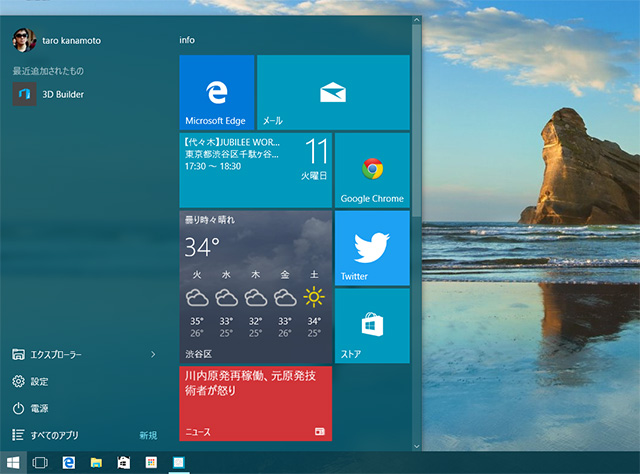Screen dimensions: 640x474
Task: Open the Twitter tile
Action: coord(372,248)
